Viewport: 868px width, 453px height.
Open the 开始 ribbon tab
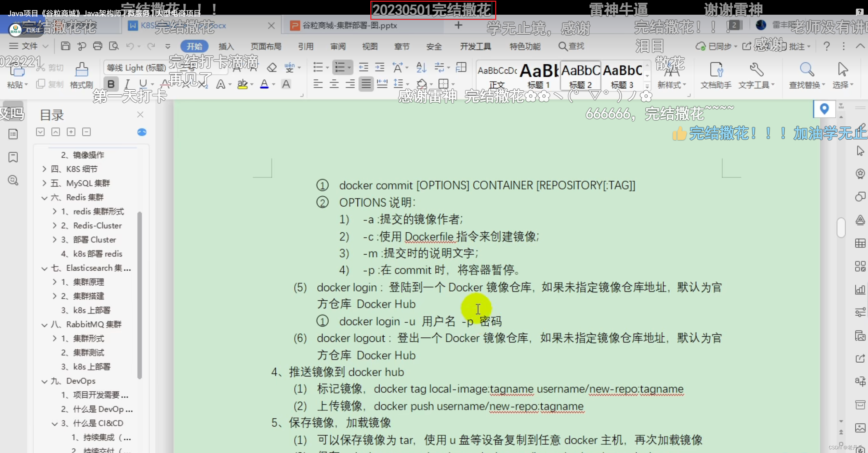coord(194,46)
